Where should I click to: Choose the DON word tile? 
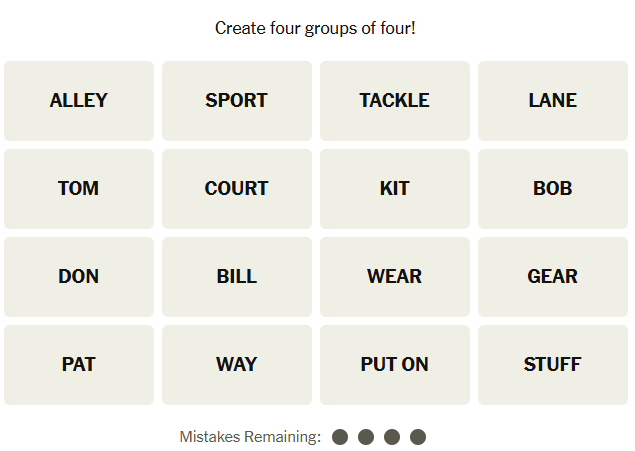tap(79, 277)
